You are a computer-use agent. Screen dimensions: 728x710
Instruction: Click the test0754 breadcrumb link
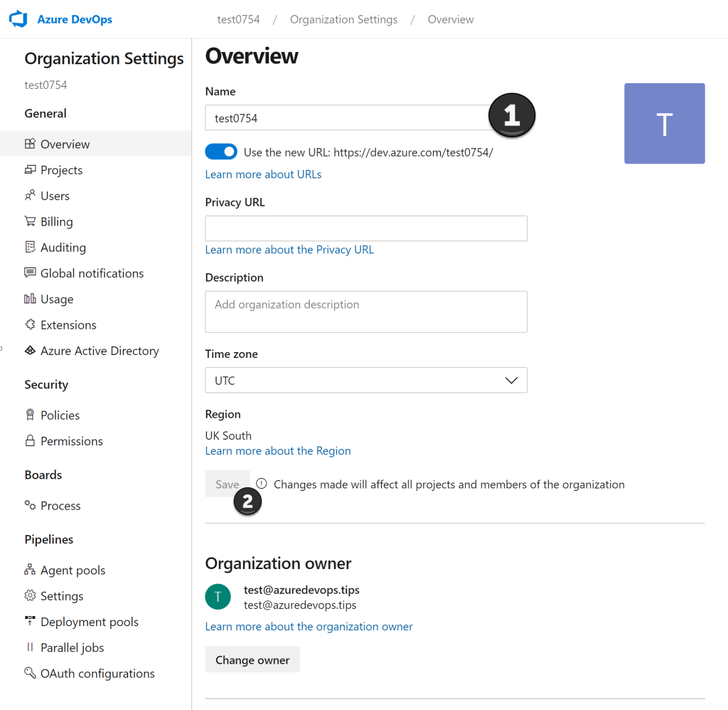[238, 19]
